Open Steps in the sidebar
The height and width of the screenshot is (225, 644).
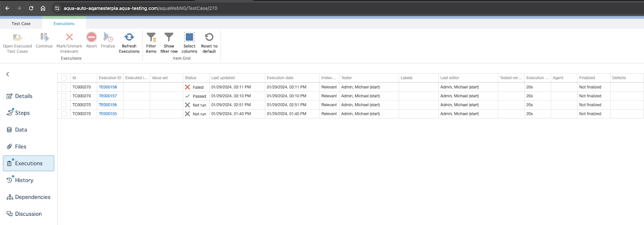coord(22,113)
